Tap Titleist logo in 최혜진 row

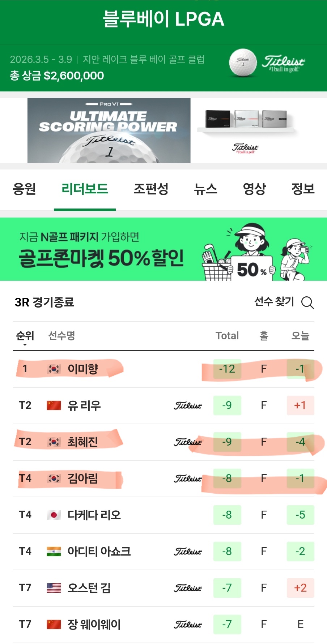(x=188, y=442)
